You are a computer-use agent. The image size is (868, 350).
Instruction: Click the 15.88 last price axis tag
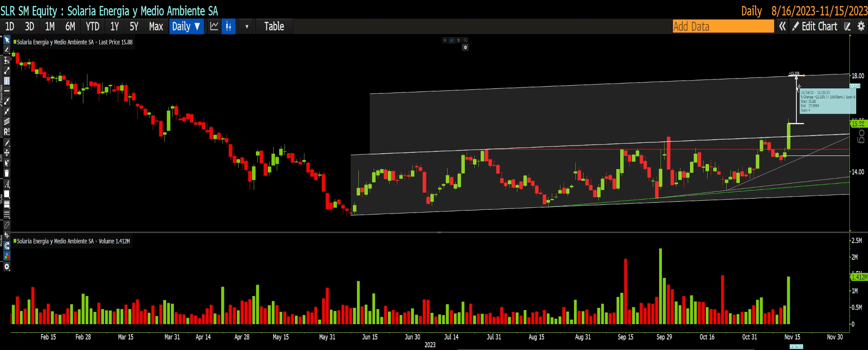(x=858, y=124)
